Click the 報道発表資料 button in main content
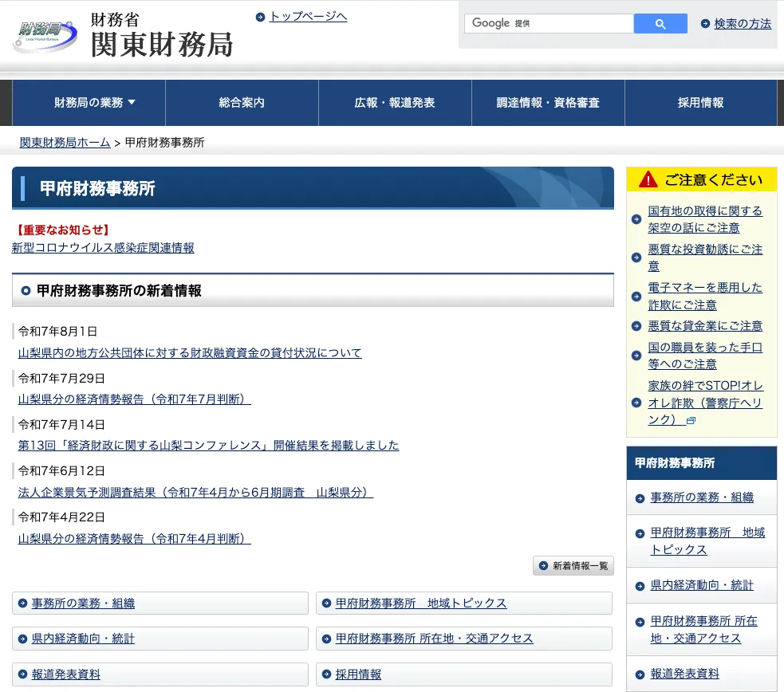Screen dimensions: 784x692 pos(66,674)
